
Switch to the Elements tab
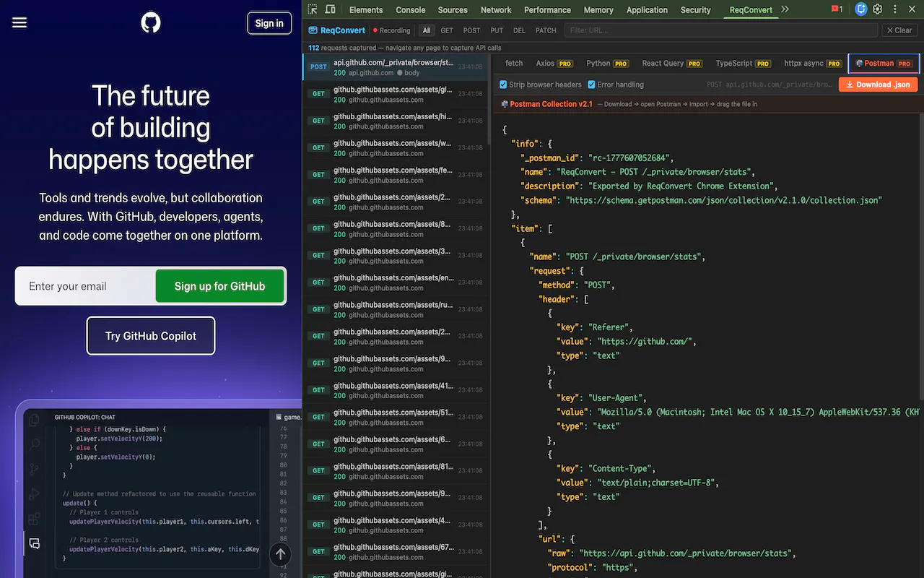pos(366,9)
